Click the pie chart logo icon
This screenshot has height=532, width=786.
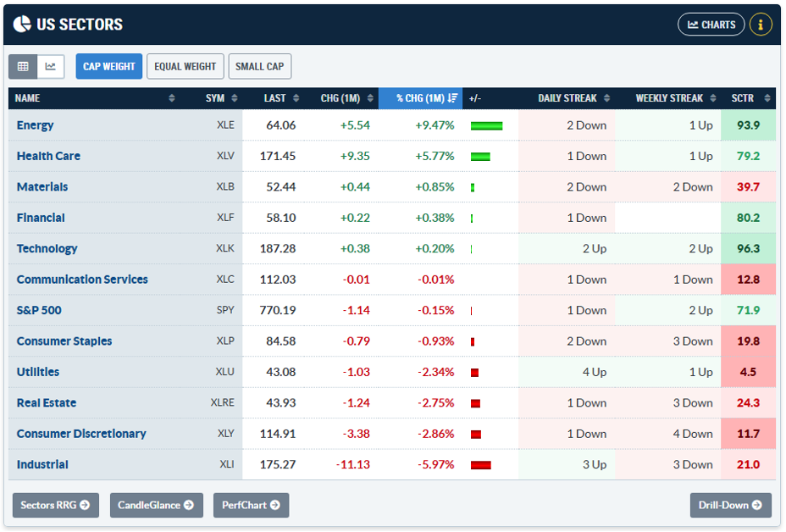(22, 24)
